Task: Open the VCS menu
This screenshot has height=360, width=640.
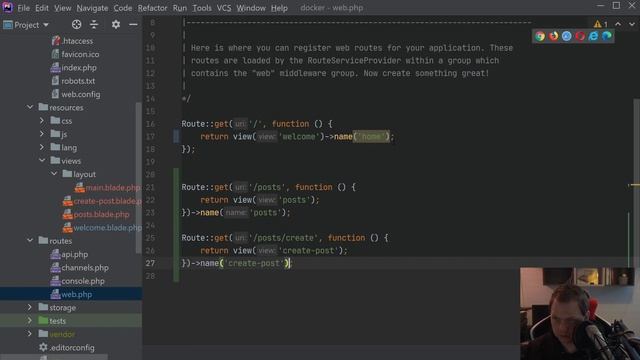Action: tap(224, 8)
